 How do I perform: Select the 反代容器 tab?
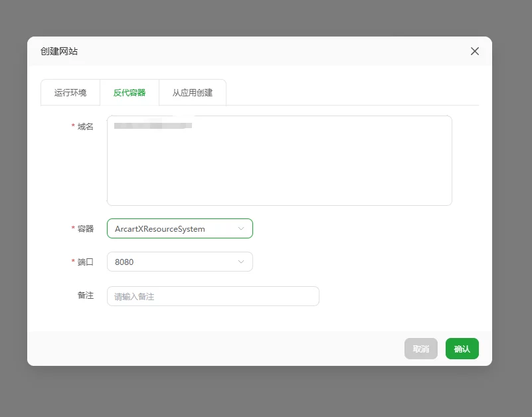coord(130,93)
